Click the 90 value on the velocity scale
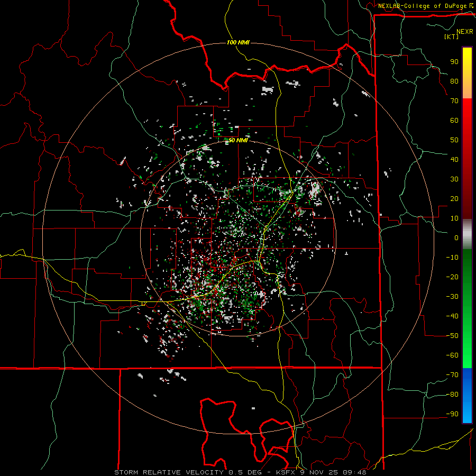476x476 pixels. click(454, 62)
